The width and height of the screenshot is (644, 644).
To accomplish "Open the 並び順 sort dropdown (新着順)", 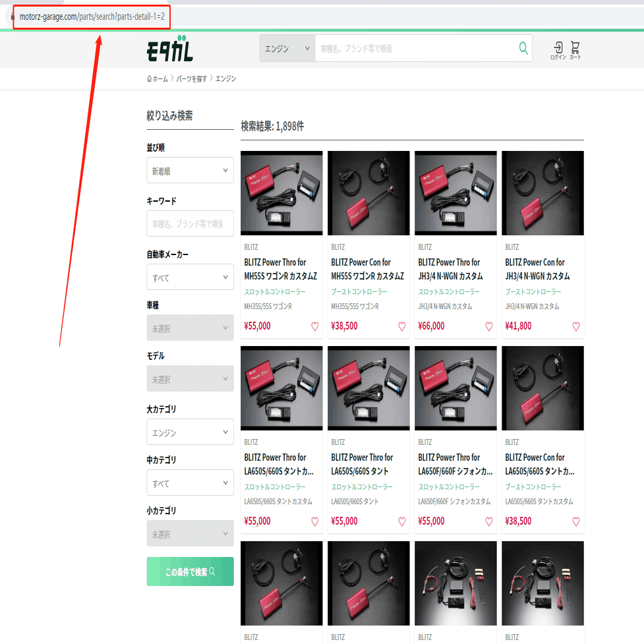I will pyautogui.click(x=190, y=170).
